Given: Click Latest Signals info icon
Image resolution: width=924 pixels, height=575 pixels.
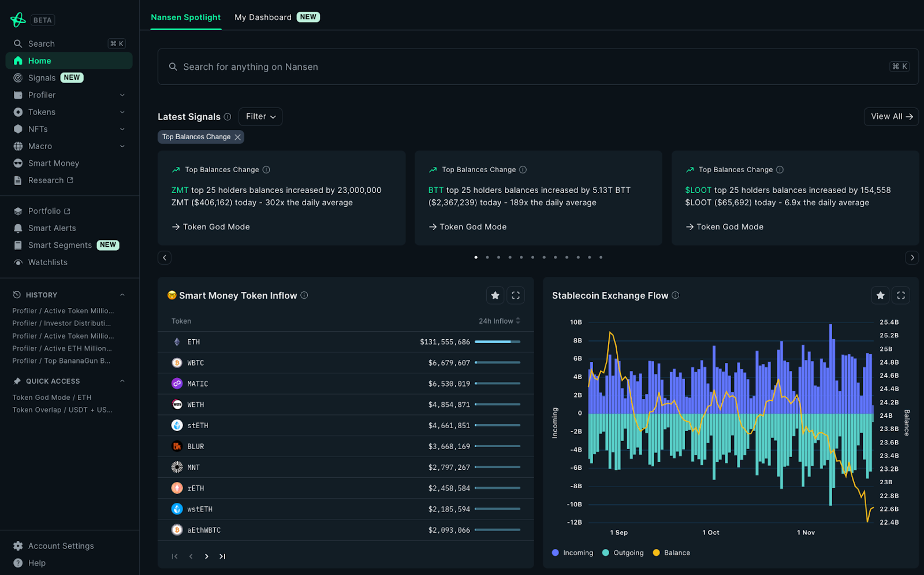Looking at the screenshot, I should click(228, 117).
